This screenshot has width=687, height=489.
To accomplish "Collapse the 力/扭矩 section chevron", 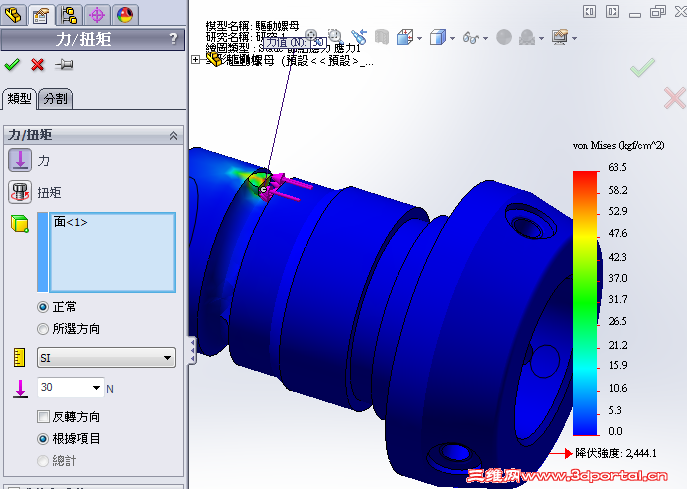I will tap(174, 136).
